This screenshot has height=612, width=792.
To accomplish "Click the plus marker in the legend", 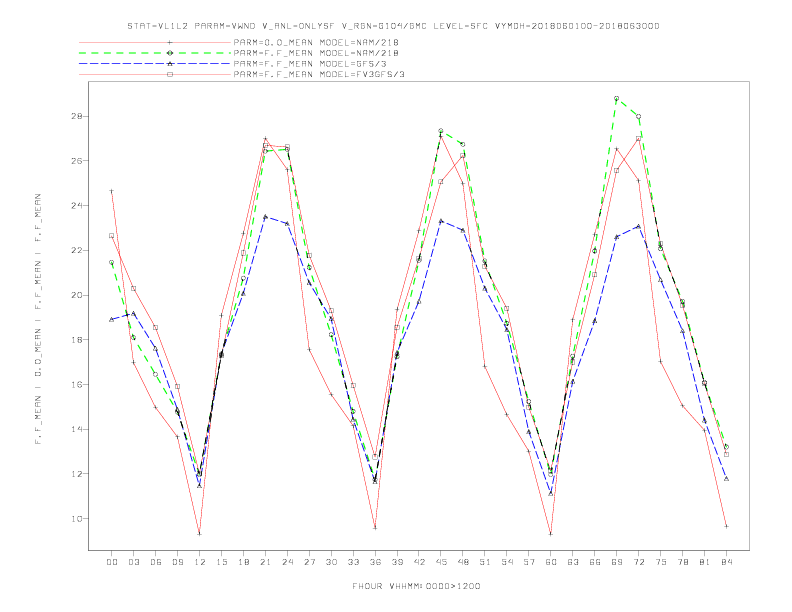I will pyautogui.click(x=170, y=42).
